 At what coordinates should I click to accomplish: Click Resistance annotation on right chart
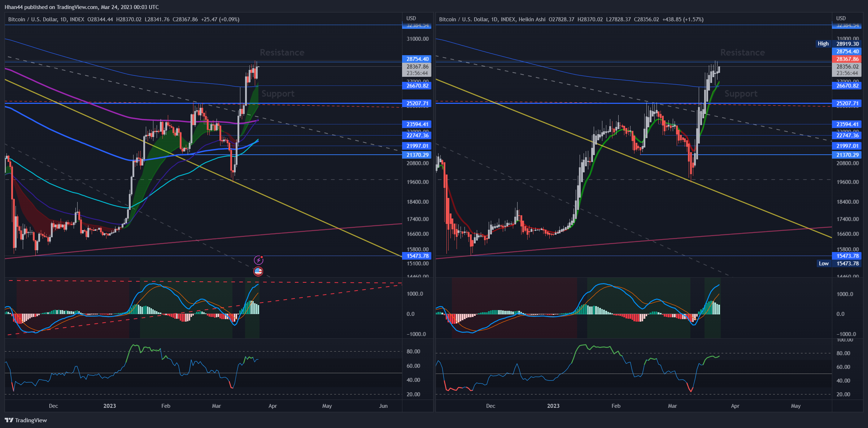[x=742, y=53]
